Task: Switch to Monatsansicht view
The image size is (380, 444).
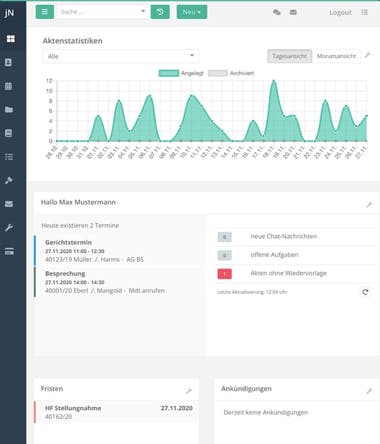Action: pyautogui.click(x=336, y=56)
